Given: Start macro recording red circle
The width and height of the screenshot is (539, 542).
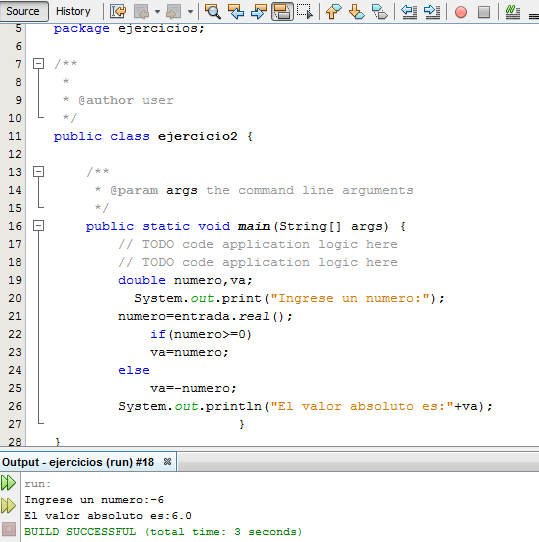Looking at the screenshot, I should (461, 12).
